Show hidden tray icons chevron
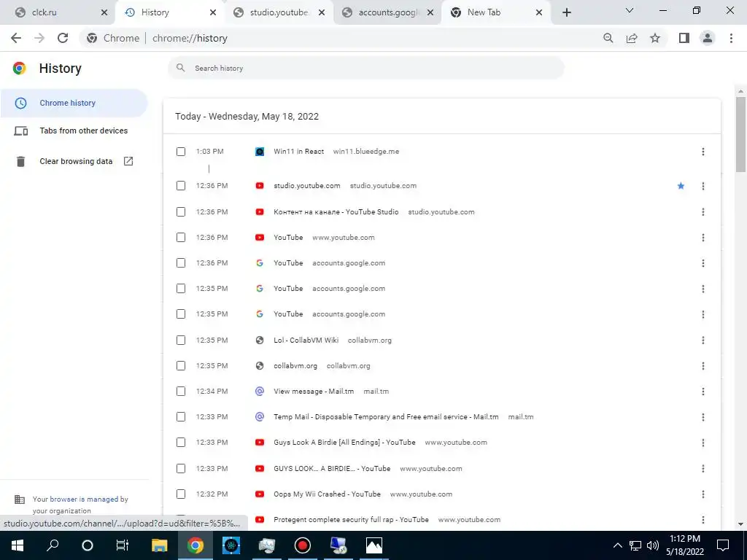The width and height of the screenshot is (747, 560). click(617, 545)
